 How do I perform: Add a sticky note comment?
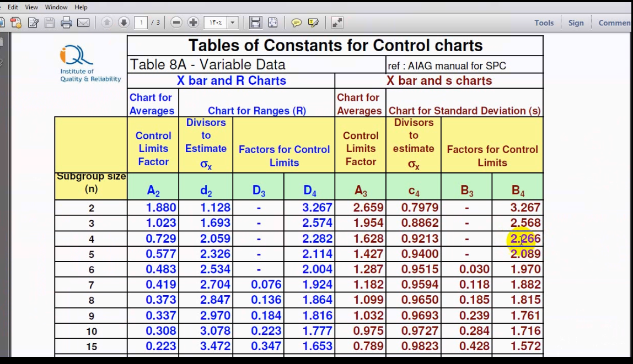pos(297,23)
